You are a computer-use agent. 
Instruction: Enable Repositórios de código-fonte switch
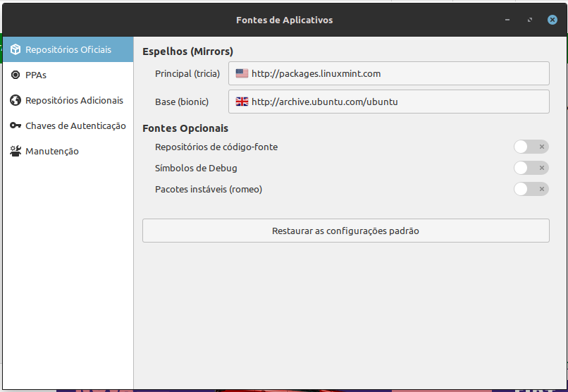[x=531, y=147]
